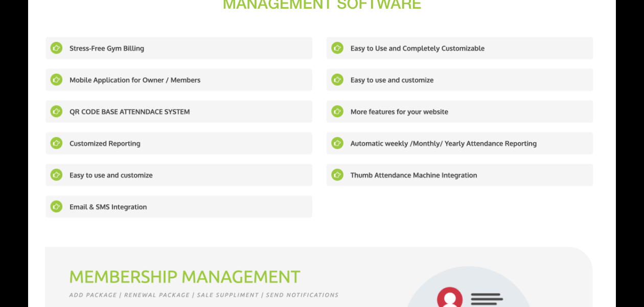The image size is (644, 307).
Task: Click the ADD PACKAGE | RENEWAL PACKAGE subtitle text
Action: pos(203,295)
